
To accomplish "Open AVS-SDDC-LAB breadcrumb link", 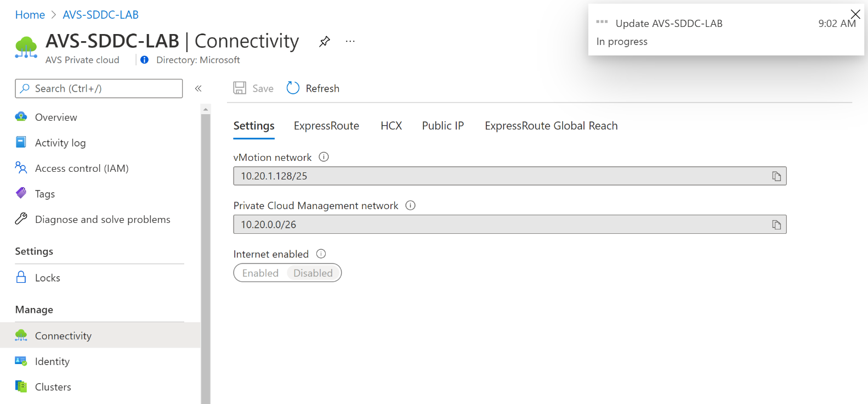I will (101, 15).
